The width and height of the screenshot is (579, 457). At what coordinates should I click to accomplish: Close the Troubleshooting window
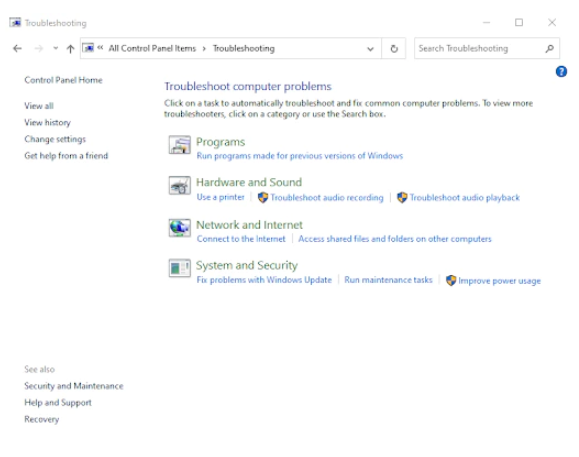click(x=552, y=23)
